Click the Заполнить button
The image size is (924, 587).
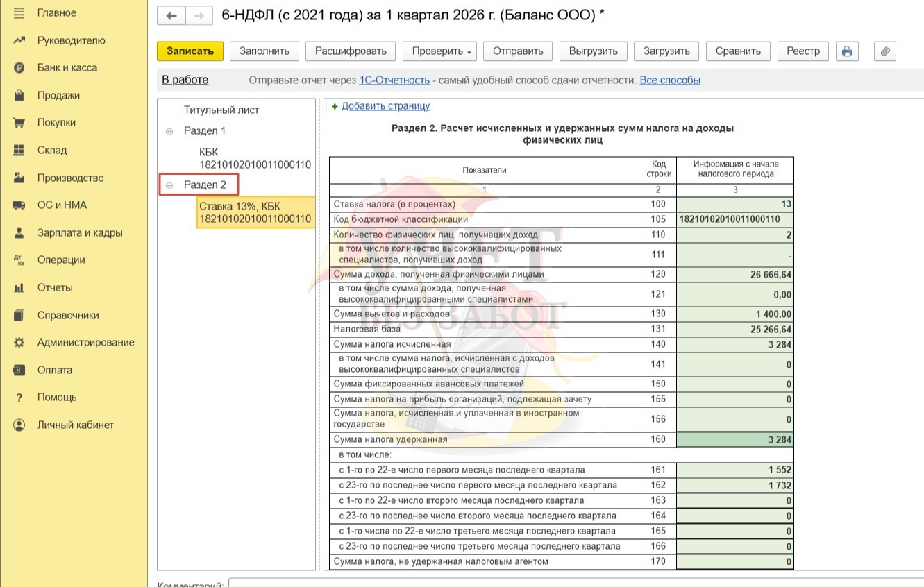[x=264, y=51]
